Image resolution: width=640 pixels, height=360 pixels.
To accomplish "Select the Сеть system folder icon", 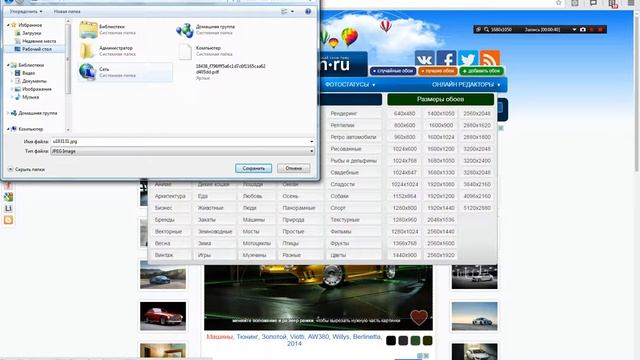I will click(87, 72).
